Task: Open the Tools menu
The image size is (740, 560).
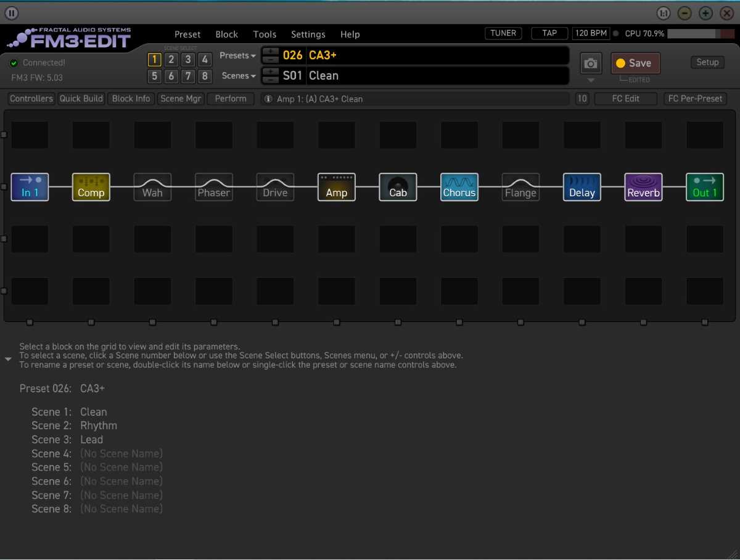Action: click(265, 35)
